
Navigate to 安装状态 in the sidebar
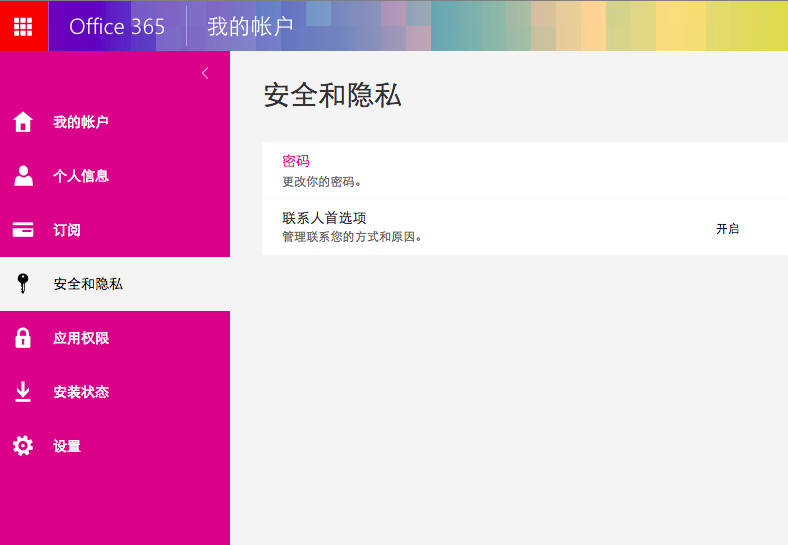(x=81, y=392)
